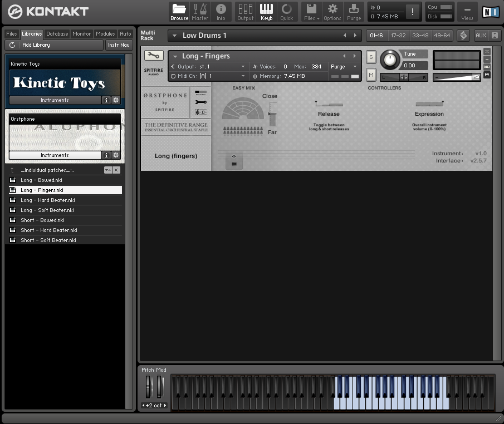Show rack page 17-32
Viewport: 504px width, 424px height.
pos(398,36)
